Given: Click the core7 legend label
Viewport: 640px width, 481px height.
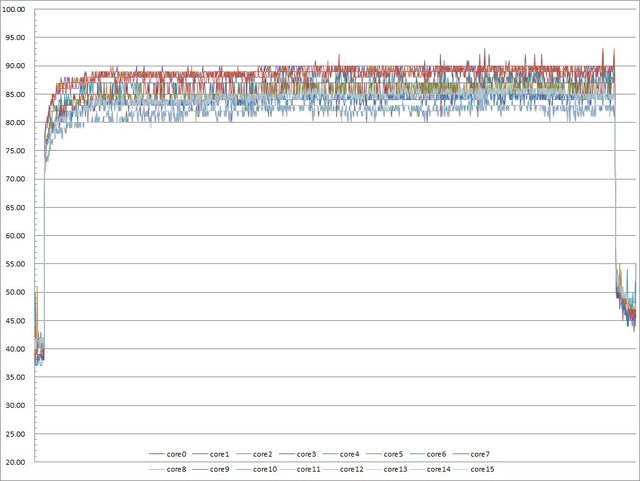Looking at the screenshot, I should (x=480, y=455).
